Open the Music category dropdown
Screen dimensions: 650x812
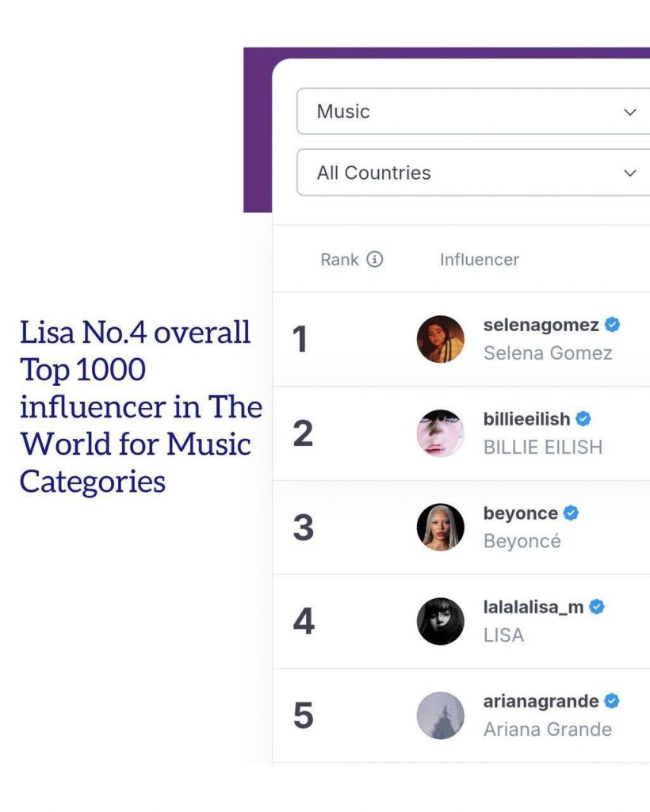point(473,112)
